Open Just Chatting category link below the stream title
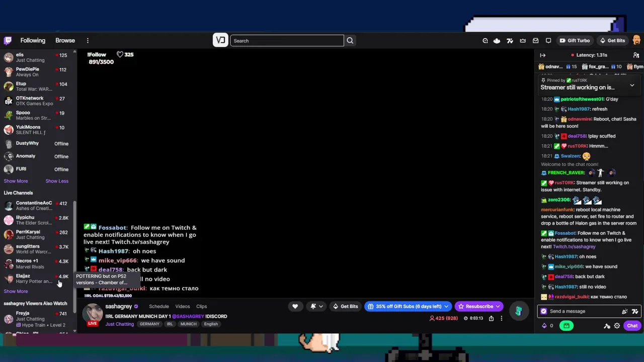Screen dimensions: 644x362 119,324
